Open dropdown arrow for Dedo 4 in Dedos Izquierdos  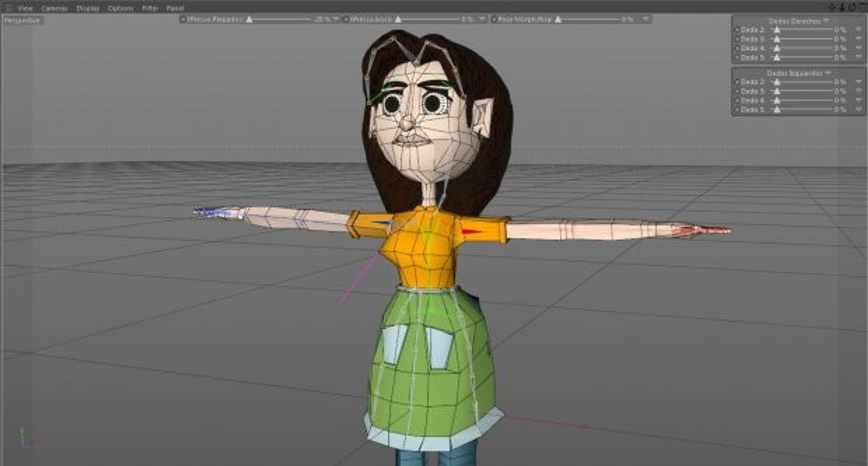[859, 100]
